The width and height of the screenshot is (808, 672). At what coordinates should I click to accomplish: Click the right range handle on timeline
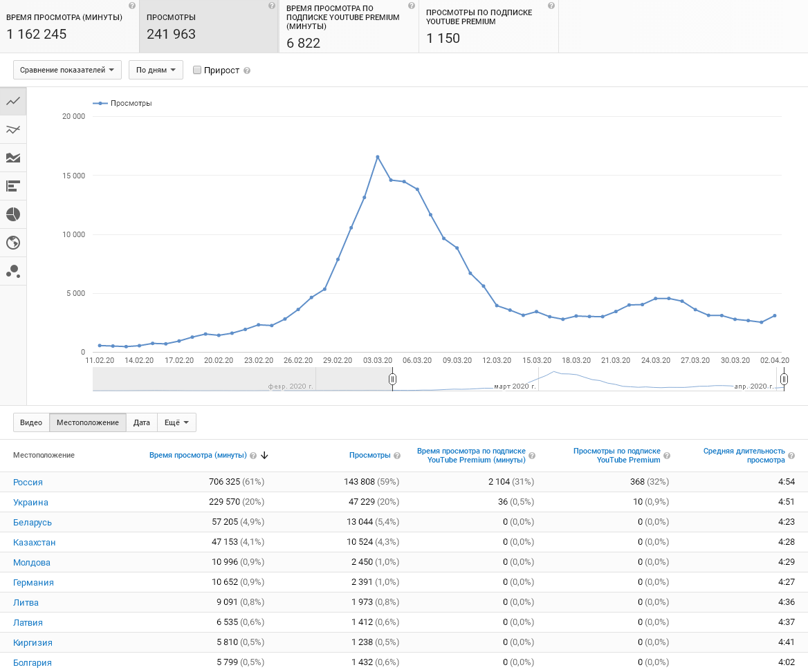point(784,379)
